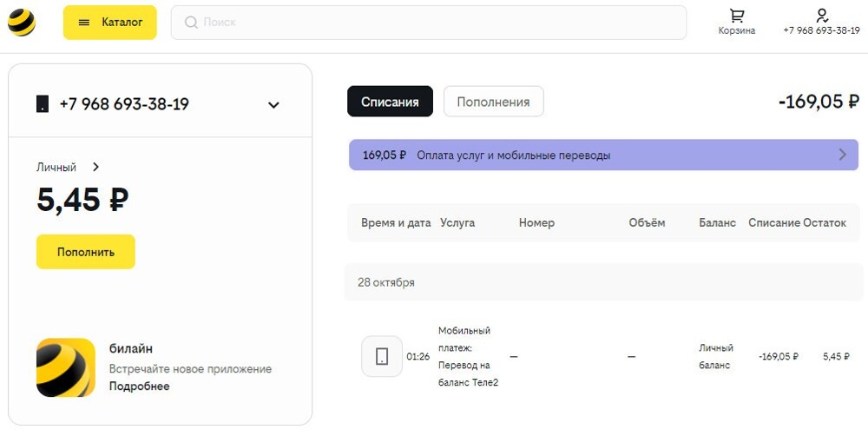This screenshot has width=868, height=436.
Task: Click the Beeline app promo icon
Action: point(66,367)
